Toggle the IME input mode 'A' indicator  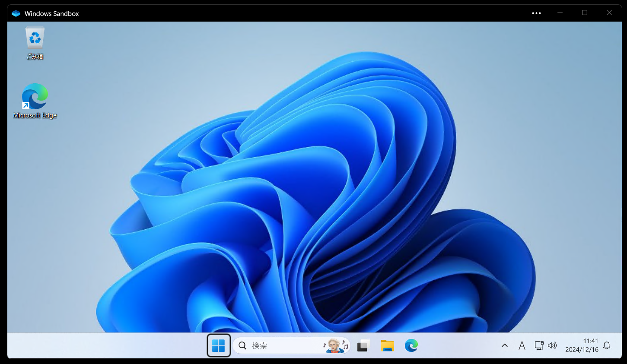522,345
